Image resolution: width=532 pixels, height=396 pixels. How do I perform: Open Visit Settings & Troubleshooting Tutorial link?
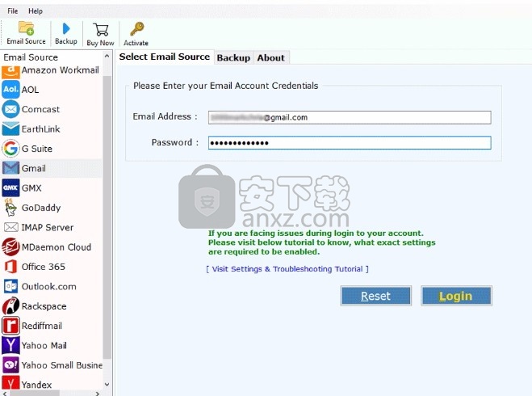click(x=287, y=269)
